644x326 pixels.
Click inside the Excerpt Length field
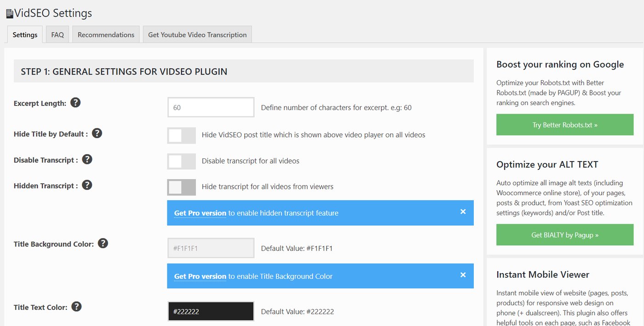coord(211,107)
